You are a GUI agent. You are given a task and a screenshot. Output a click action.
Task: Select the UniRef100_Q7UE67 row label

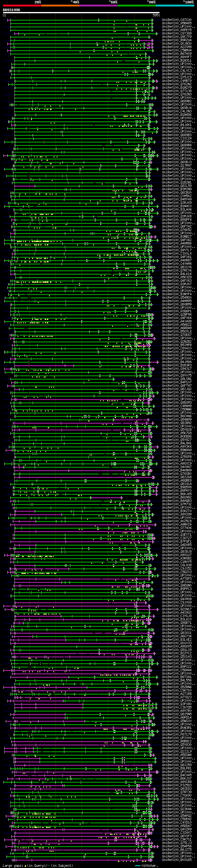(x=177, y=335)
